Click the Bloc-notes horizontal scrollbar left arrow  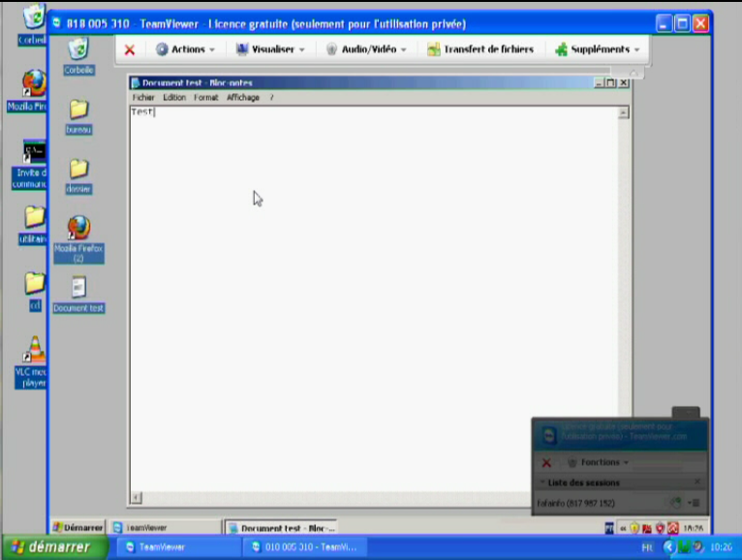[x=136, y=498]
